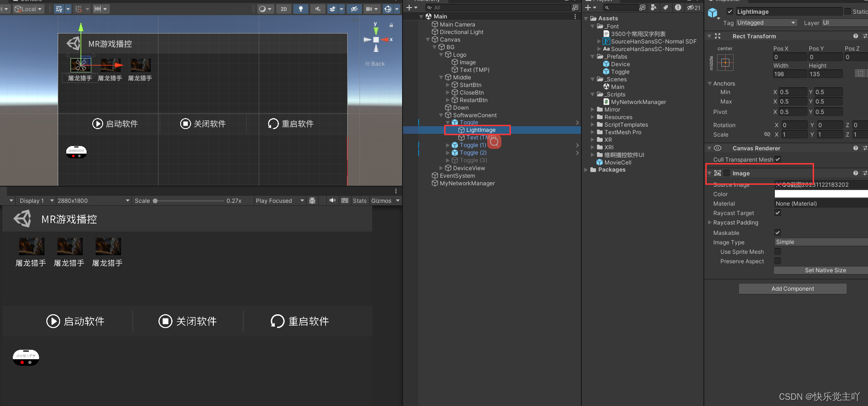The width and height of the screenshot is (868, 406).
Task: Select MyNetworkManager script in Project
Action: (x=638, y=102)
